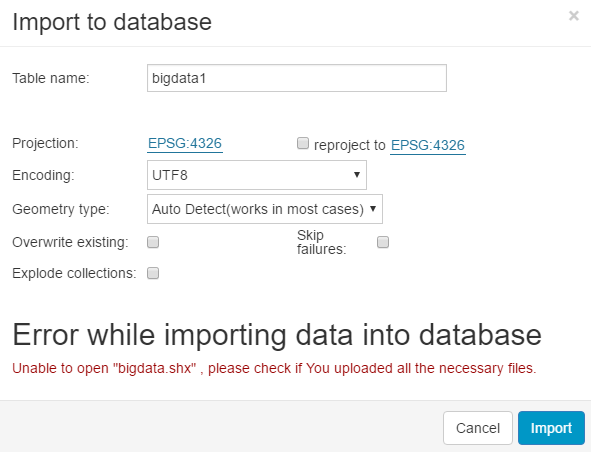Select the red bigdata.shx error message
This screenshot has width=591, height=452.
point(274,368)
